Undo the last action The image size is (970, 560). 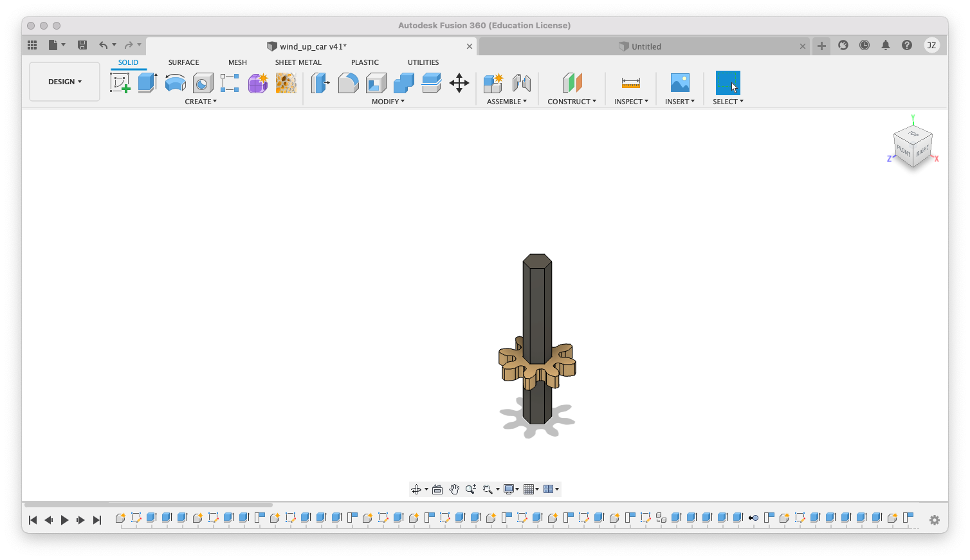(104, 45)
